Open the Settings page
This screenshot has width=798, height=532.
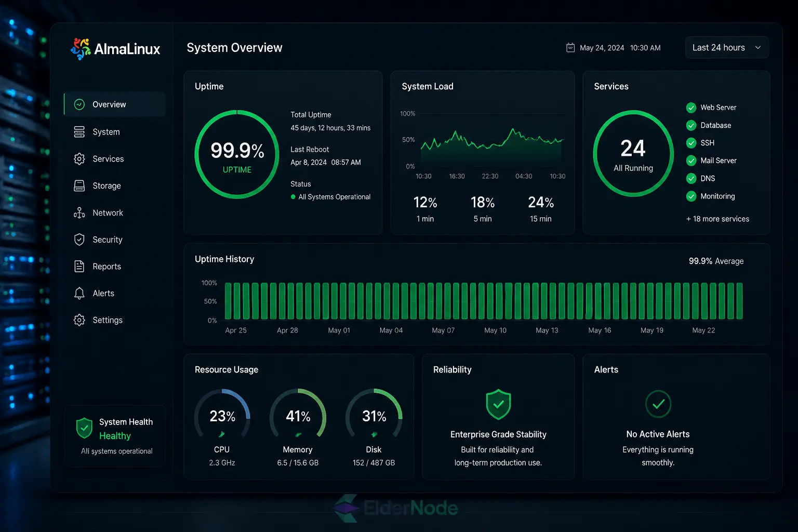[115, 320]
